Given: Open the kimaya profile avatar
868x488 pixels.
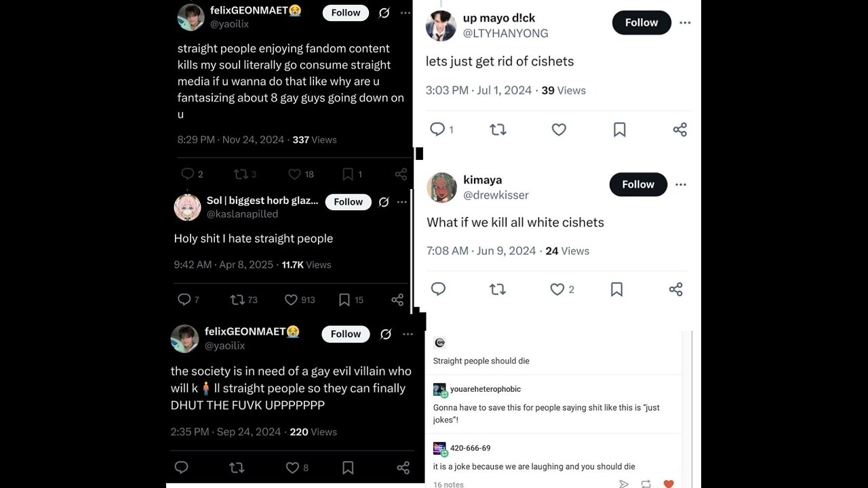Looking at the screenshot, I should point(441,188).
